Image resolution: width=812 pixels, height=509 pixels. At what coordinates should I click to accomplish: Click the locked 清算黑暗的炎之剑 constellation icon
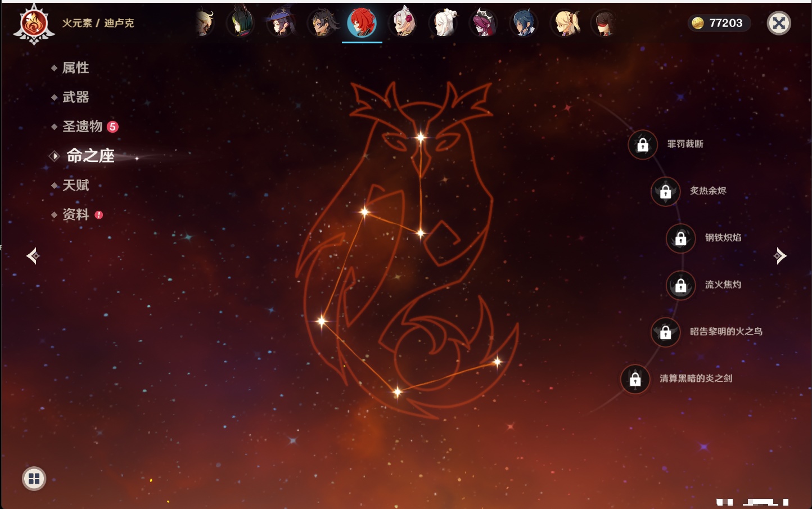[x=635, y=379]
